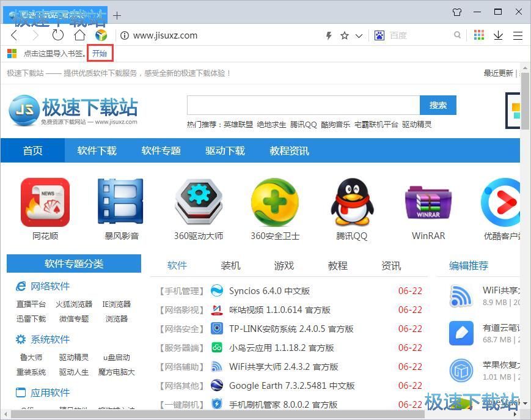
Task: Click the colorful cube icon in toolbar
Action: point(101,35)
